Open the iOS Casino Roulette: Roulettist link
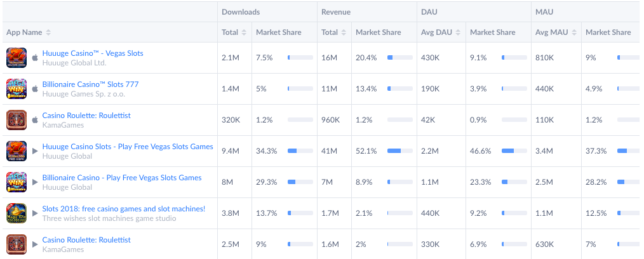Viewport: 644px width, 259px height. coord(86,116)
